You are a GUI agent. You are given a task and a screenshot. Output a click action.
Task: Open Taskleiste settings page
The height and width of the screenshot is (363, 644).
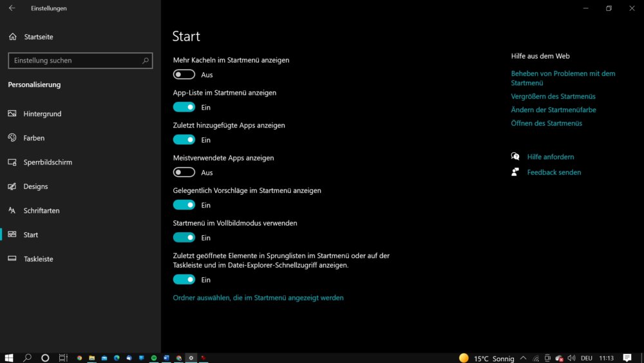point(38,259)
